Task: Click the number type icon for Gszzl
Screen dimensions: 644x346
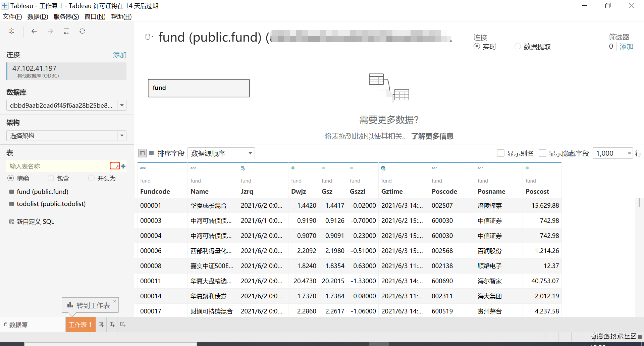Action: pos(352,168)
